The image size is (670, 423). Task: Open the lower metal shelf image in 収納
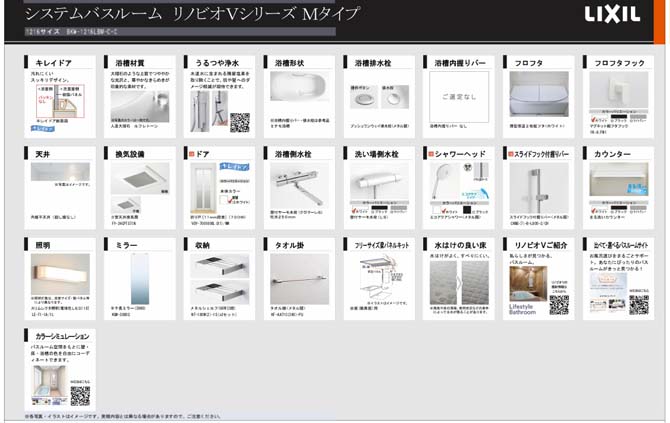coord(220,292)
